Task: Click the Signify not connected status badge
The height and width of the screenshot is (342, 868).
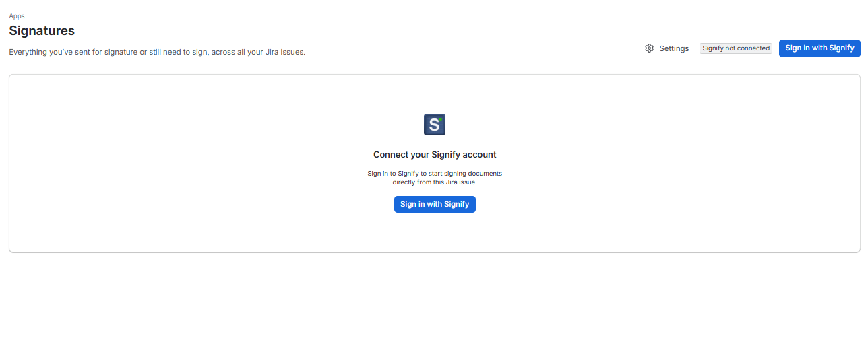Action: click(736, 48)
